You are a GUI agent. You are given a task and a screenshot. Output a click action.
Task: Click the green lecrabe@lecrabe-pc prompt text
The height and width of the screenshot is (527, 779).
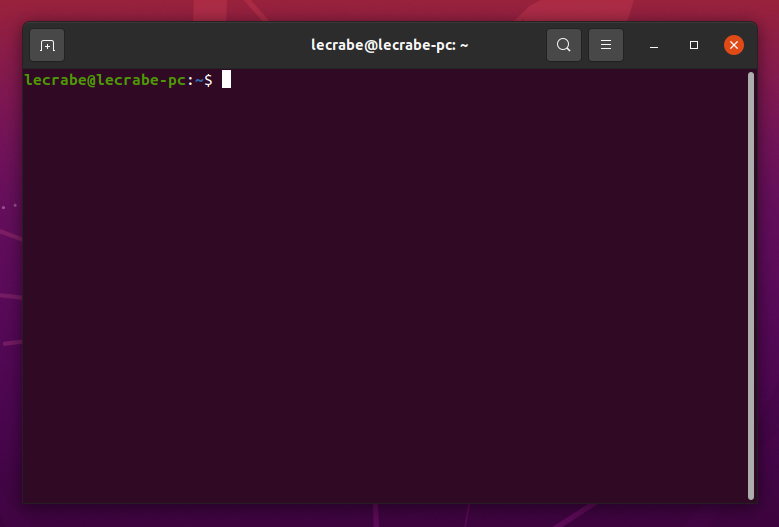pyautogui.click(x=105, y=80)
